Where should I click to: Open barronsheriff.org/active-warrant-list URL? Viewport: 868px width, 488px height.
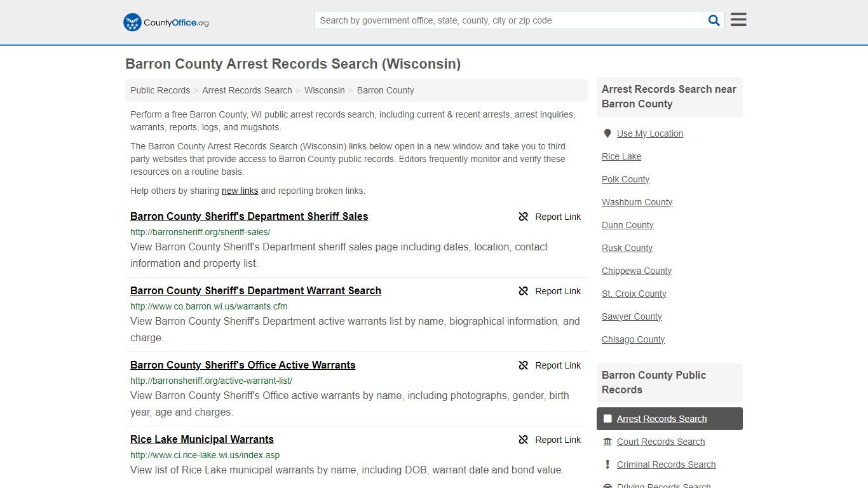coord(211,381)
